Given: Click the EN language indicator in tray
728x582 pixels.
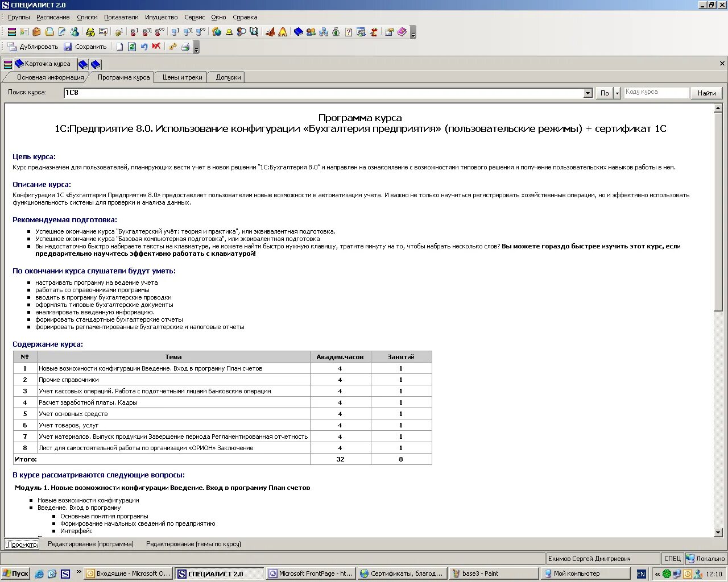Looking at the screenshot, I should pos(641,574).
